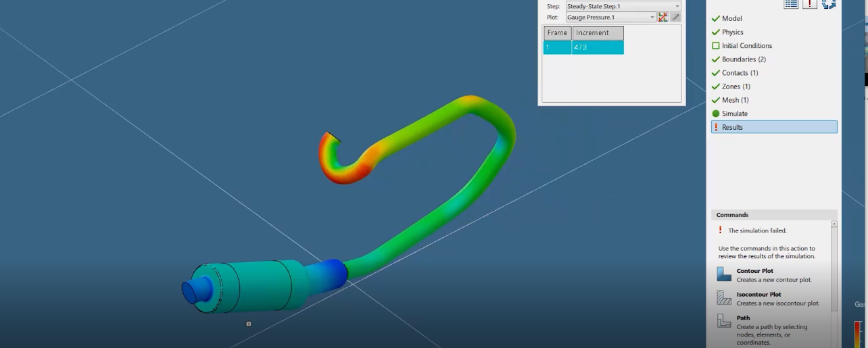868x348 pixels.
Task: Select the Simulate step with green circle
Action: pyautogui.click(x=734, y=114)
